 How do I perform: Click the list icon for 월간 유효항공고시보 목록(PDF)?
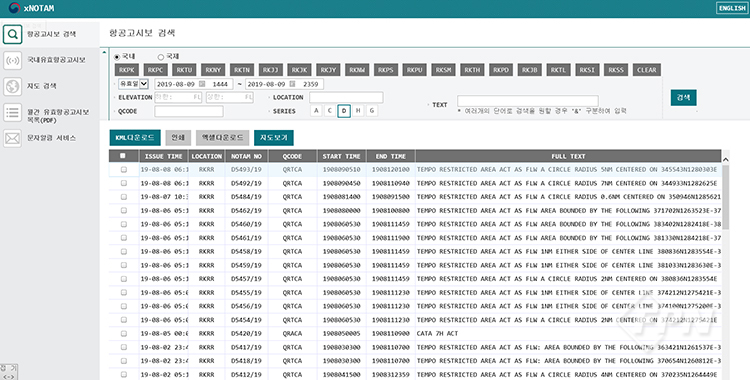12,113
